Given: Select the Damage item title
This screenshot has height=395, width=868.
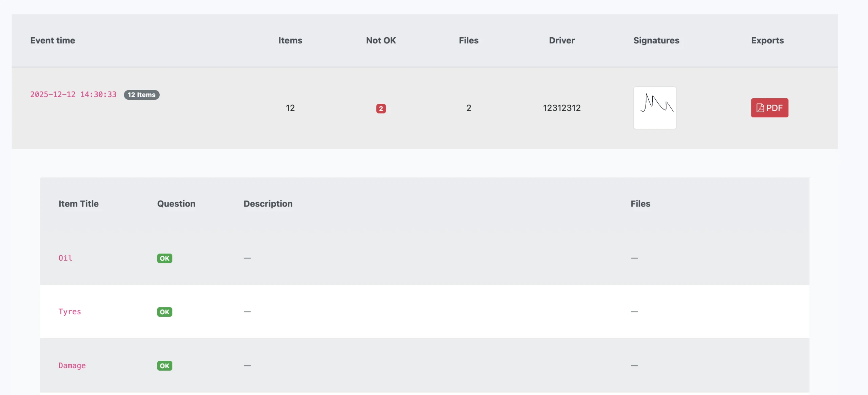Looking at the screenshot, I should tap(72, 366).
